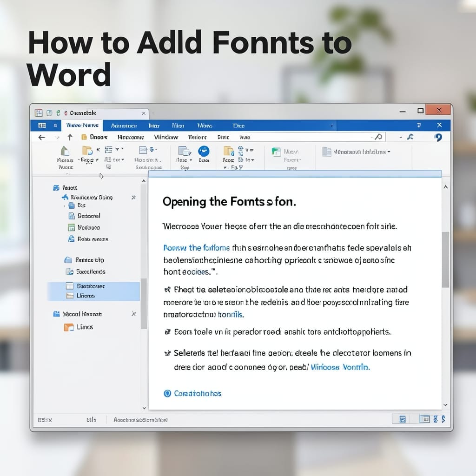
Task: Select the highlighted 'Bnostouner' sidebar item
Action: [x=93, y=286]
